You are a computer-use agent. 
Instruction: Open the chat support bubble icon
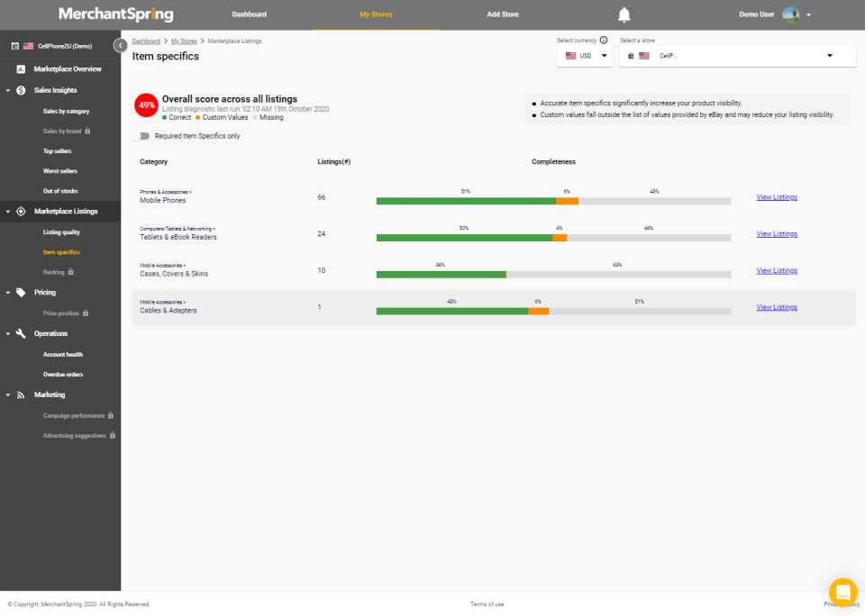click(x=842, y=593)
